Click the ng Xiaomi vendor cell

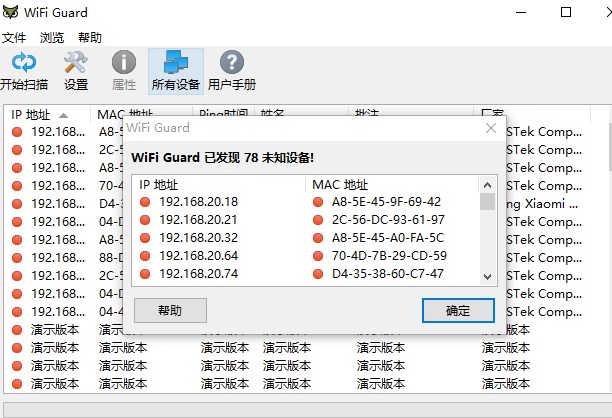(x=542, y=204)
